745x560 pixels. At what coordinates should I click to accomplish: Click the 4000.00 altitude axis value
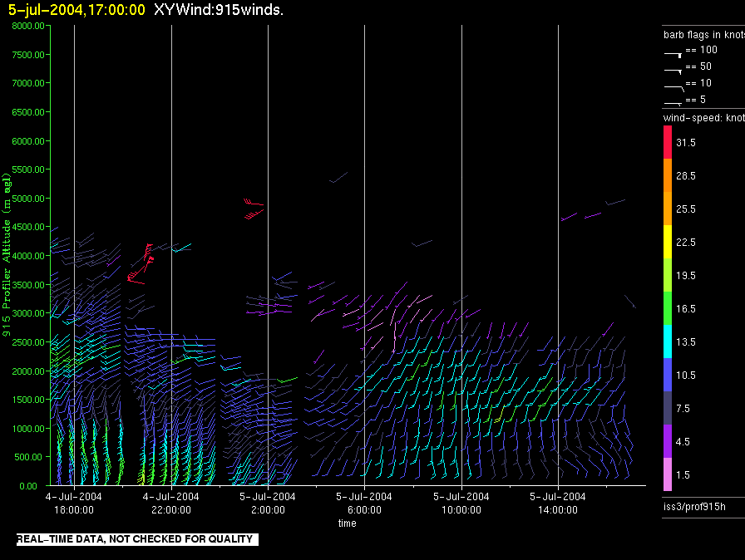28,256
